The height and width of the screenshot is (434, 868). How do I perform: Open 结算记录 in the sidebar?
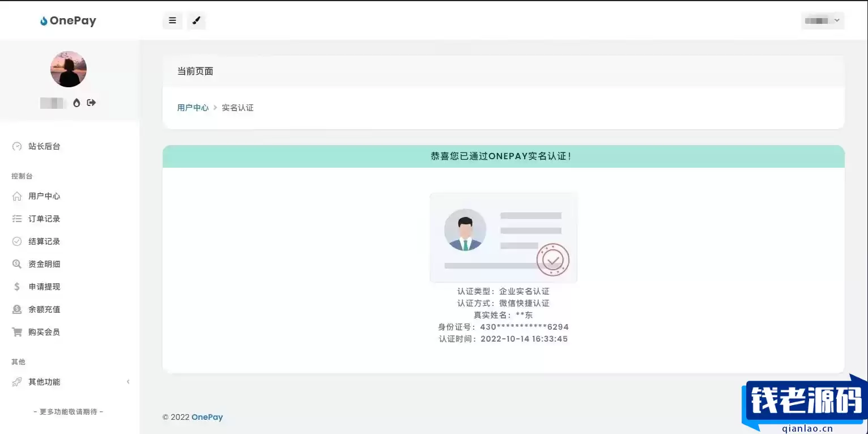click(x=44, y=241)
